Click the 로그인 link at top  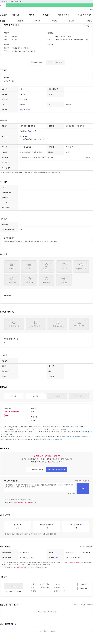(87, 9)
